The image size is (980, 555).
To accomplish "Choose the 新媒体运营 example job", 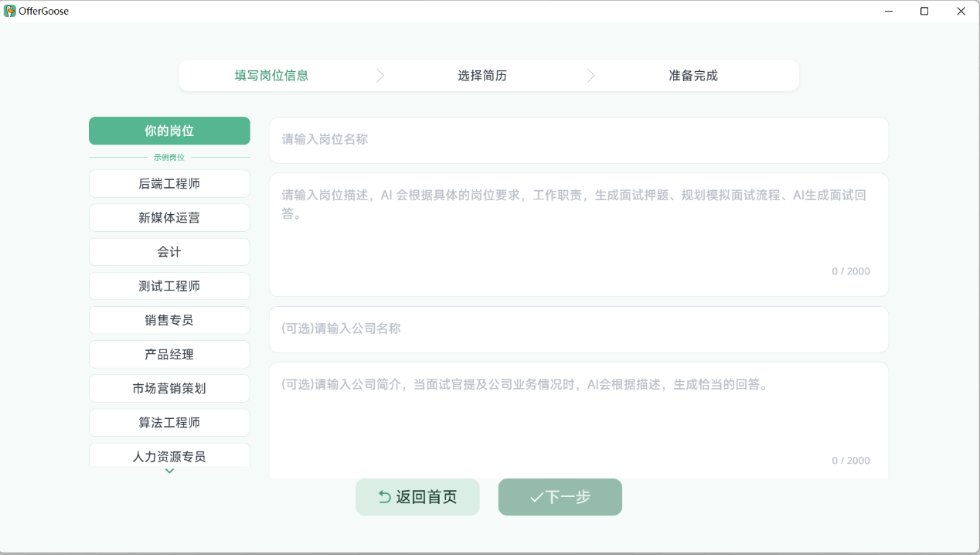I will (x=169, y=218).
